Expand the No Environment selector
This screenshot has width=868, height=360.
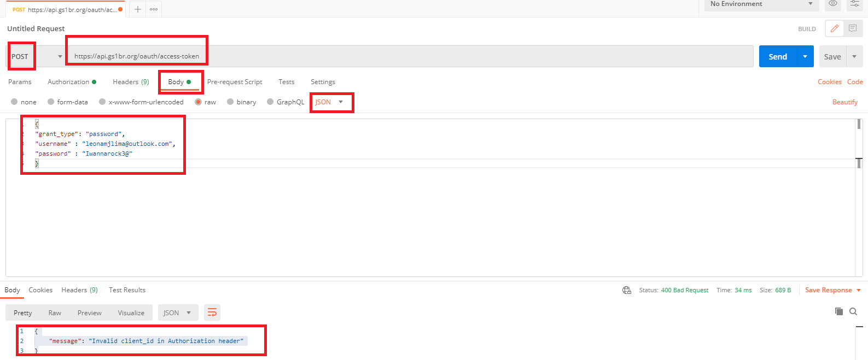(760, 4)
